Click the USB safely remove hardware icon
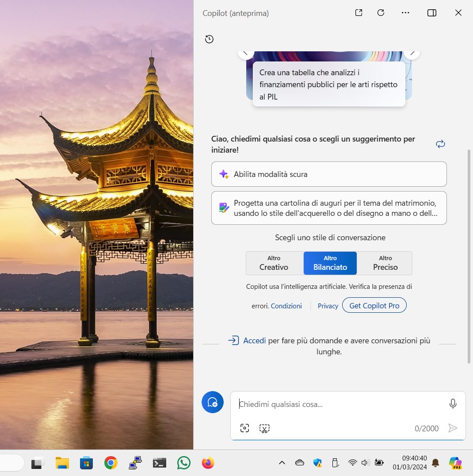This screenshot has height=476, width=473. click(x=335, y=463)
